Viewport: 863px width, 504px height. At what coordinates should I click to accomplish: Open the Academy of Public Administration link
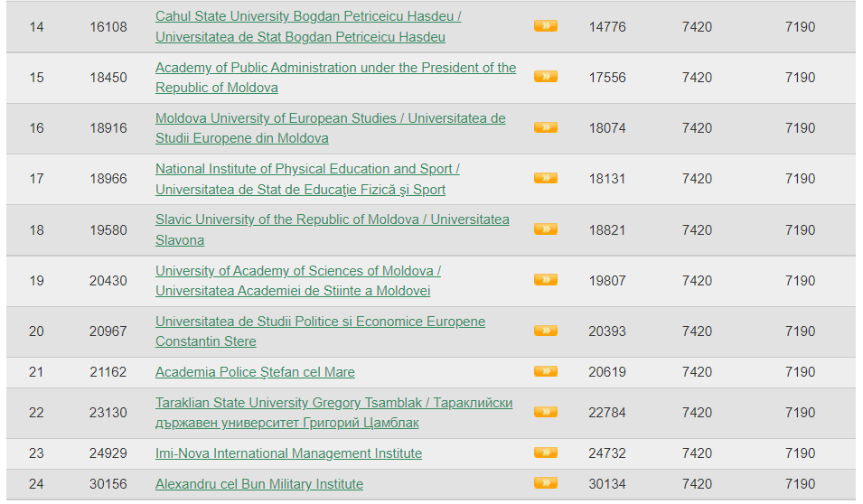tap(335, 68)
